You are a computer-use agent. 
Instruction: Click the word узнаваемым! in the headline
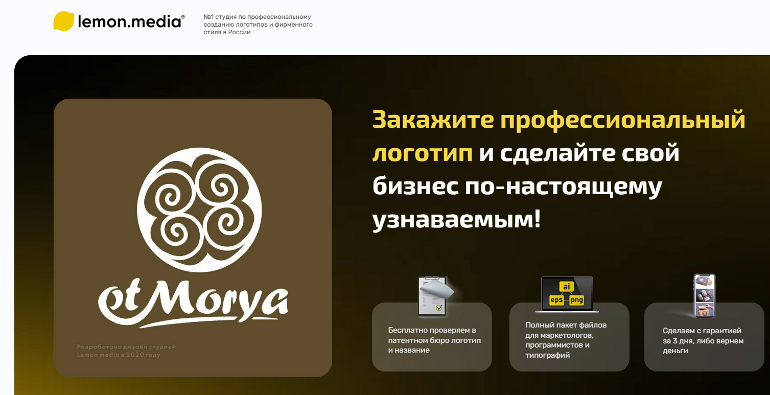[456, 219]
